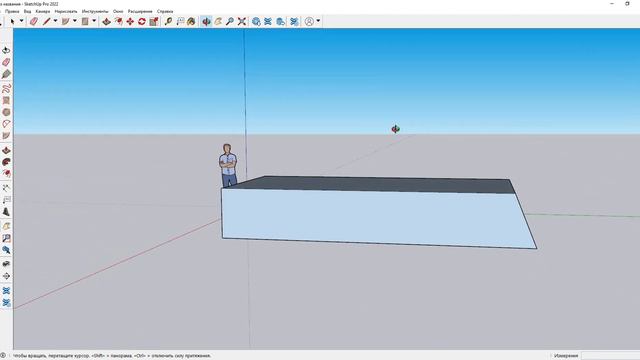The width and height of the screenshot is (640, 360).
Task: Open the Камера menu
Action: 43,11
